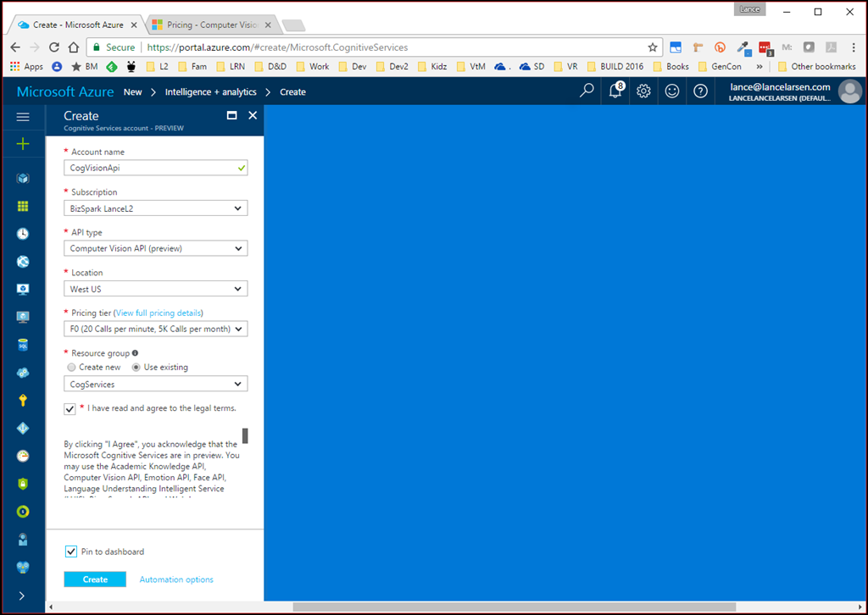Select the Create new radio button
The image size is (868, 615).
71,368
